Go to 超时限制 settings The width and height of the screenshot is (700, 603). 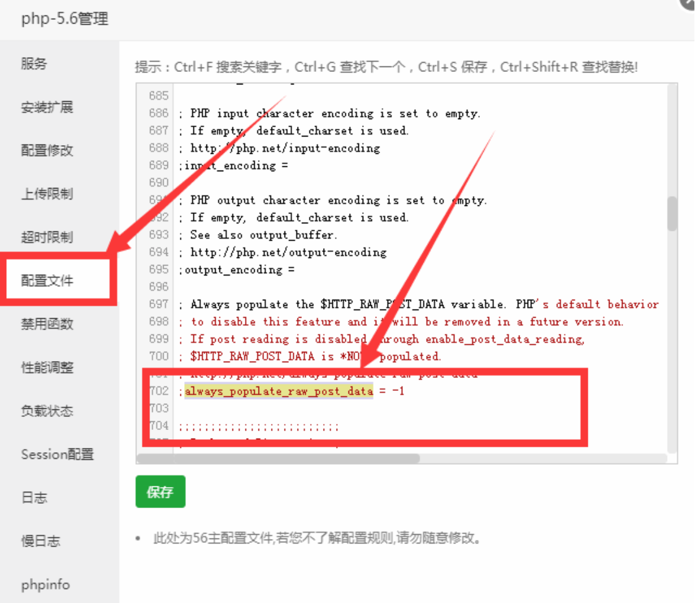(47, 238)
